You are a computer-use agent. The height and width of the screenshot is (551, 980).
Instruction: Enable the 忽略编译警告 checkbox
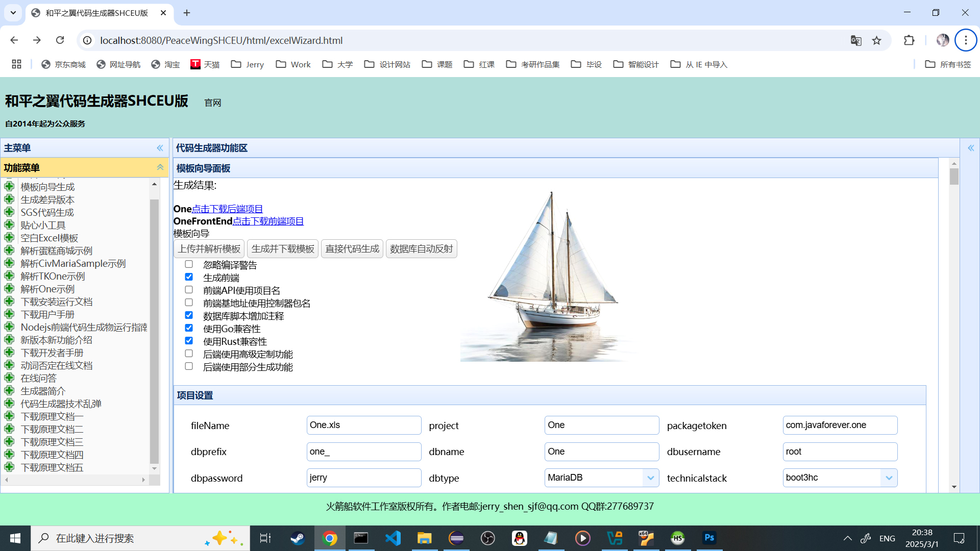coord(189,264)
